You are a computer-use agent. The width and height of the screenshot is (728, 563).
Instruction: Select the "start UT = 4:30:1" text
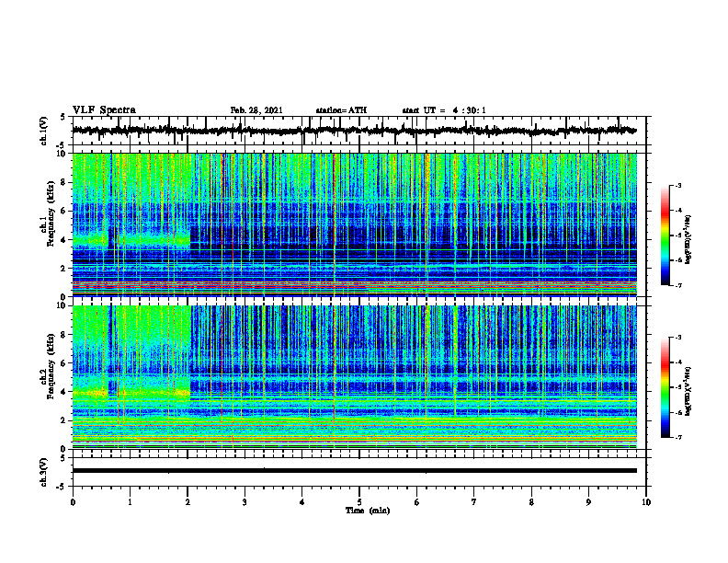pos(444,110)
